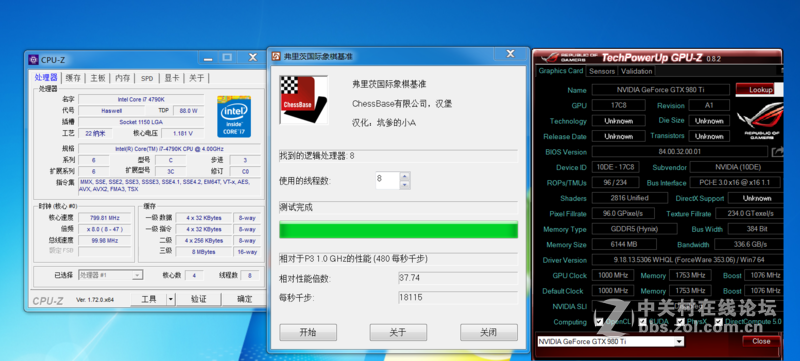800x361 pixels.
Task: Click the 37.74 relative performance value
Action: click(x=458, y=278)
